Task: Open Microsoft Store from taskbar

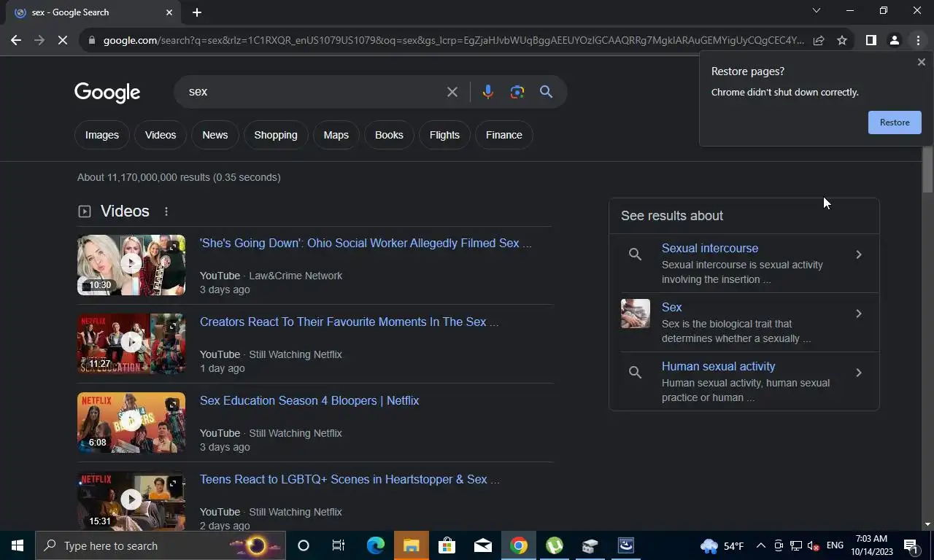Action: [x=447, y=545]
